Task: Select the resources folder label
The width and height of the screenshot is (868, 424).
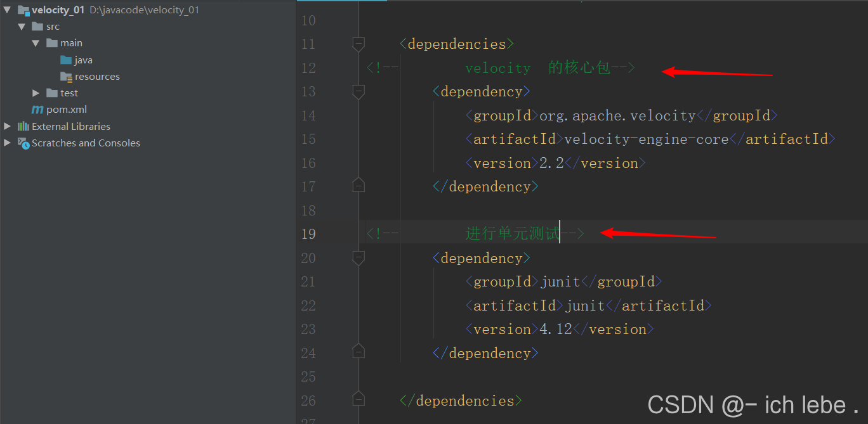Action: [97, 77]
